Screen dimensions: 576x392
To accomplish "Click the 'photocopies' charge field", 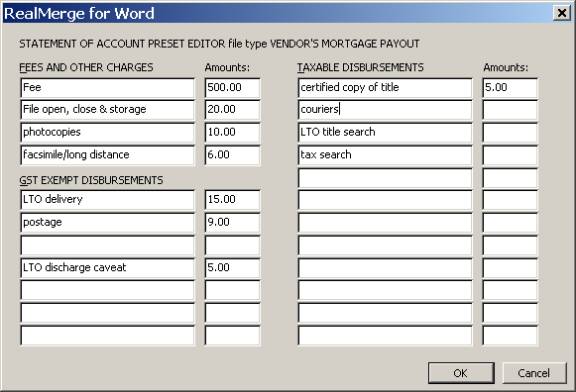I will (x=107, y=133).
